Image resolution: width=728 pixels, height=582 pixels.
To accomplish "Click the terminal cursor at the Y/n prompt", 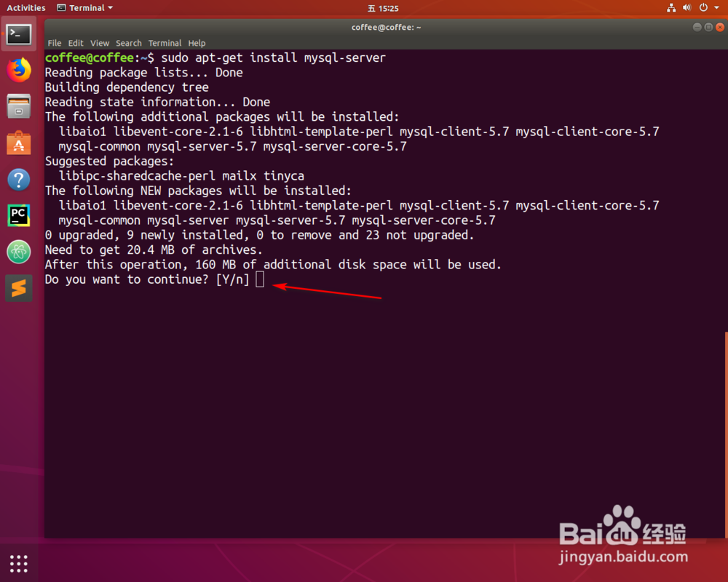I will point(260,279).
